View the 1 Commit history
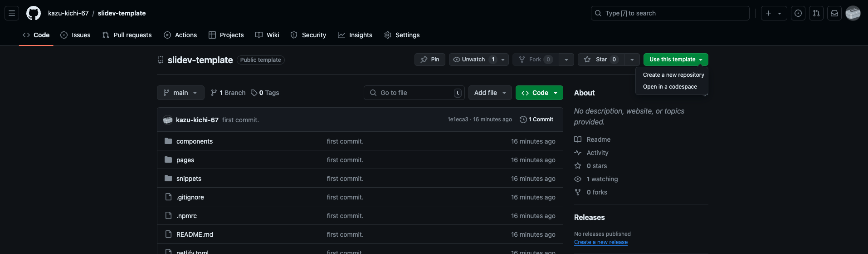868x254 pixels. tap(536, 120)
